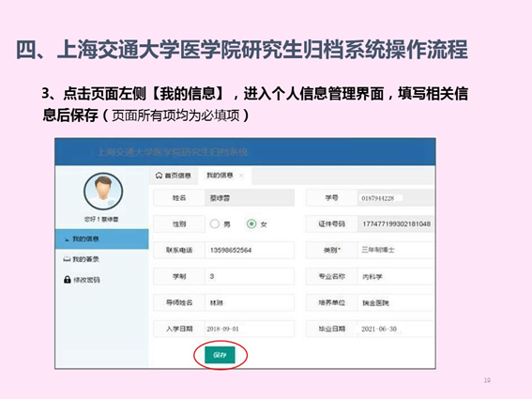Click the 性别 label

pyautogui.click(x=179, y=224)
